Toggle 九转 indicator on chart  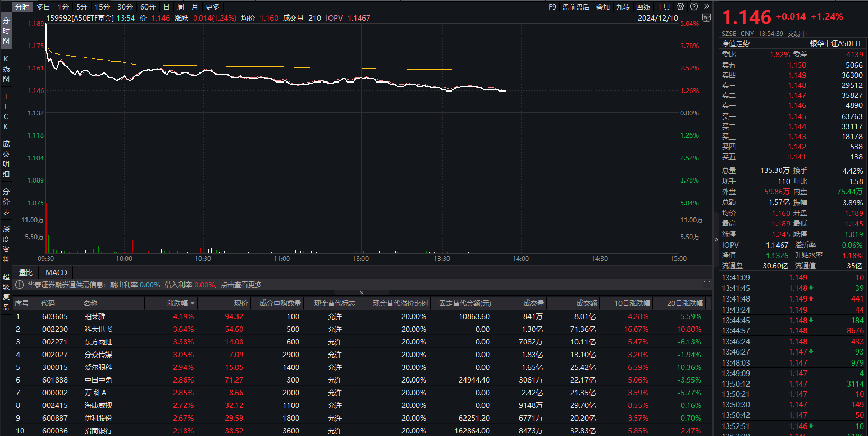[623, 7]
